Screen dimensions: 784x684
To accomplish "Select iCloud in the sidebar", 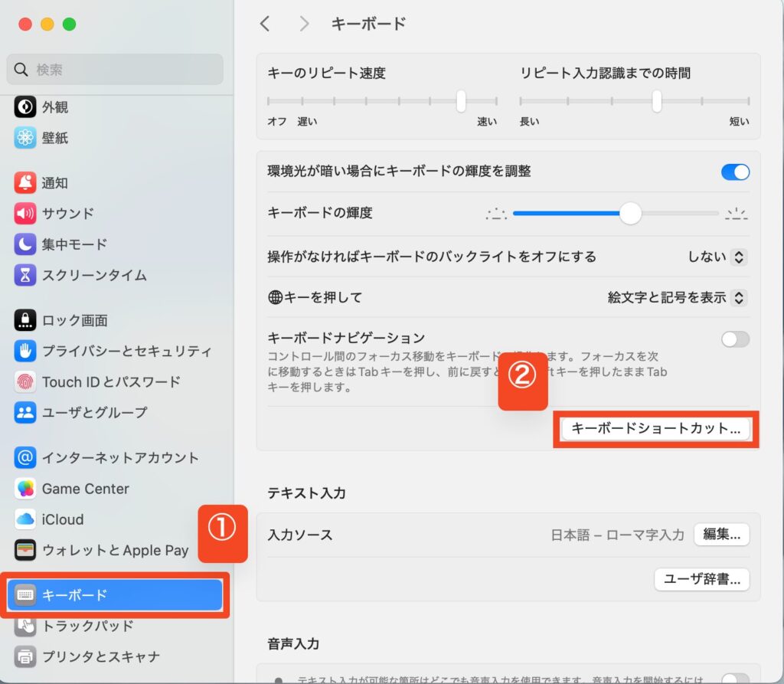I will pos(63,519).
